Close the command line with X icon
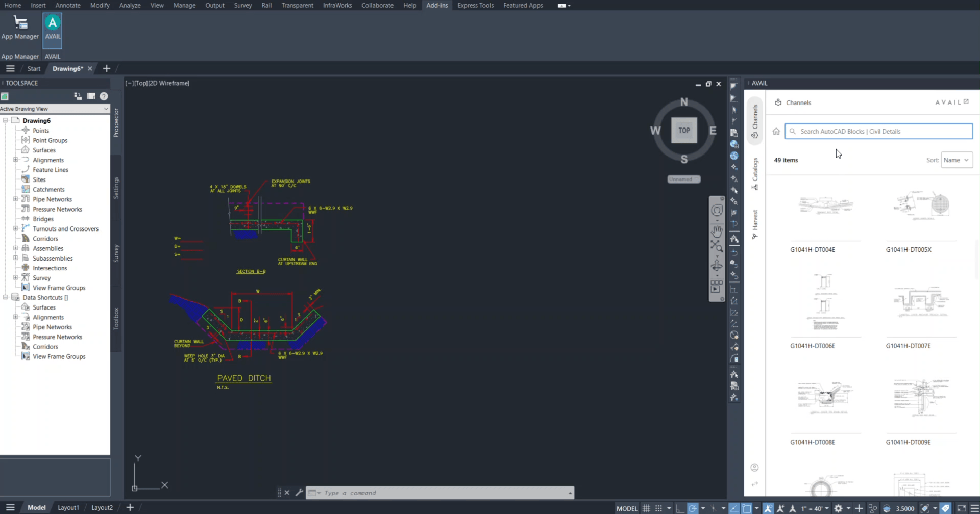Screen dimensions: 980x514 click(287, 493)
